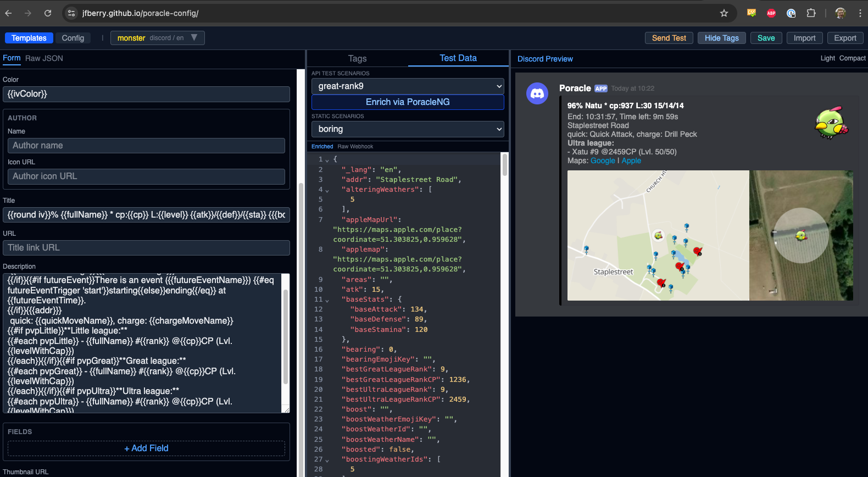This screenshot has width=868, height=477.
Task: Click the Poracle username in preview
Action: (x=575, y=88)
